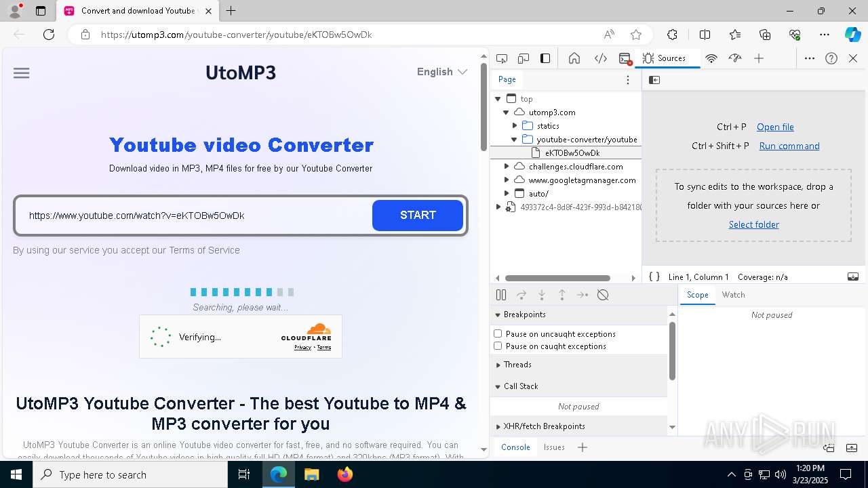868x488 pixels.
Task: Open the DevTools Welcome home tab
Action: click(x=574, y=58)
